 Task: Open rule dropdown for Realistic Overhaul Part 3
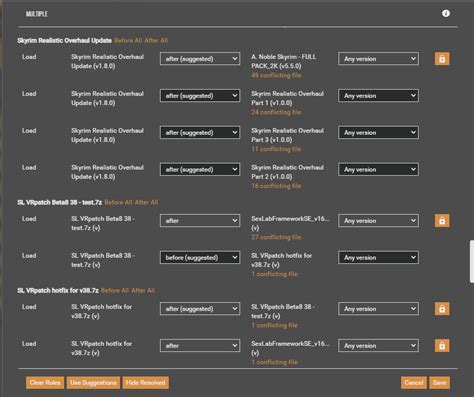[200, 133]
